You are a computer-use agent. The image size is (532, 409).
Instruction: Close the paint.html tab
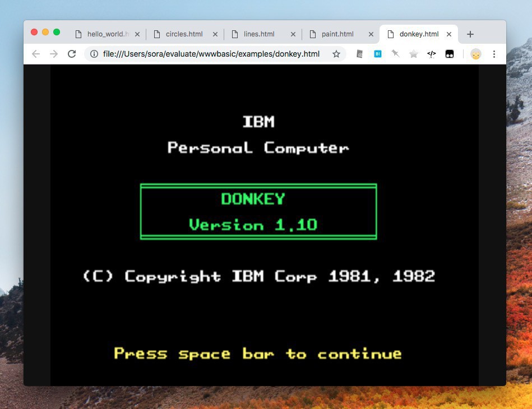point(371,34)
